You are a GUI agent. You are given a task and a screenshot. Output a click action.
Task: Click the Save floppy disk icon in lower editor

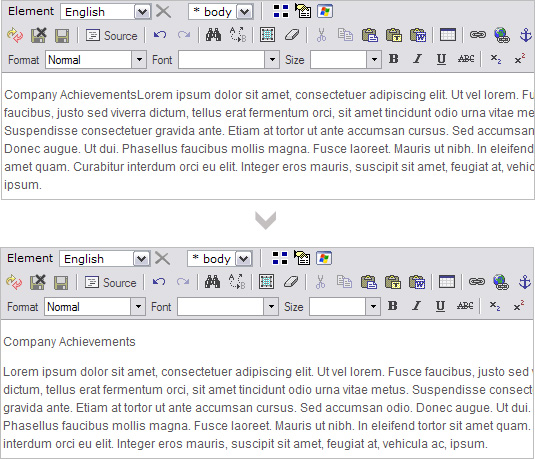pyautogui.click(x=61, y=283)
